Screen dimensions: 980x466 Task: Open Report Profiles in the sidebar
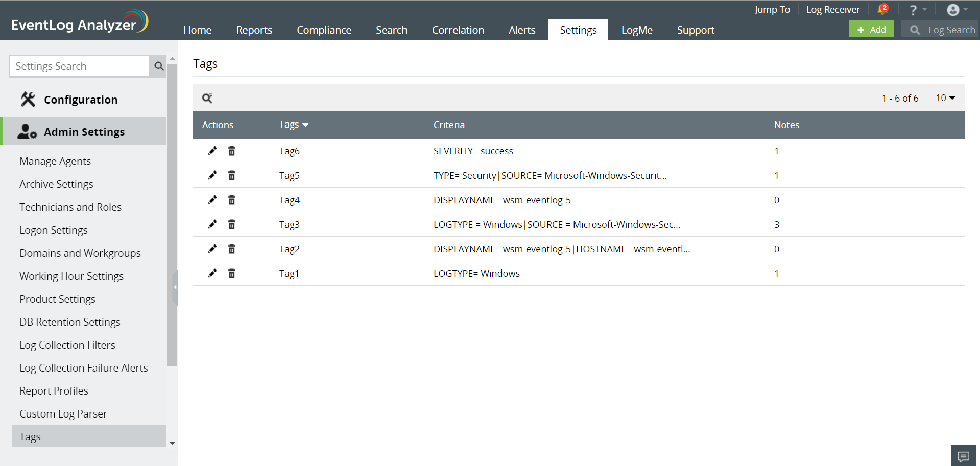pos(54,391)
